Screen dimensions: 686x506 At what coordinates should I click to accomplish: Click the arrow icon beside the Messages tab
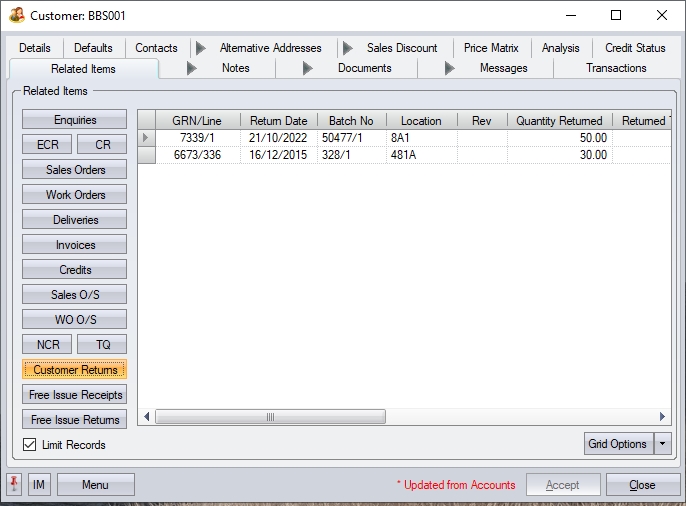point(449,68)
